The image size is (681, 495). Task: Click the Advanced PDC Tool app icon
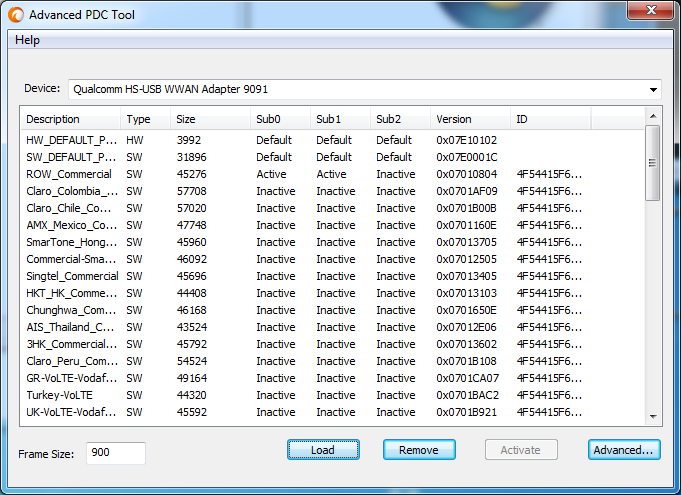(16, 14)
